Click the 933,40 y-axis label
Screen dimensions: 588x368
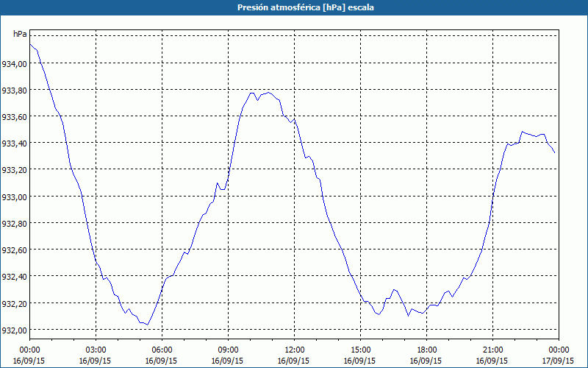(x=15, y=144)
